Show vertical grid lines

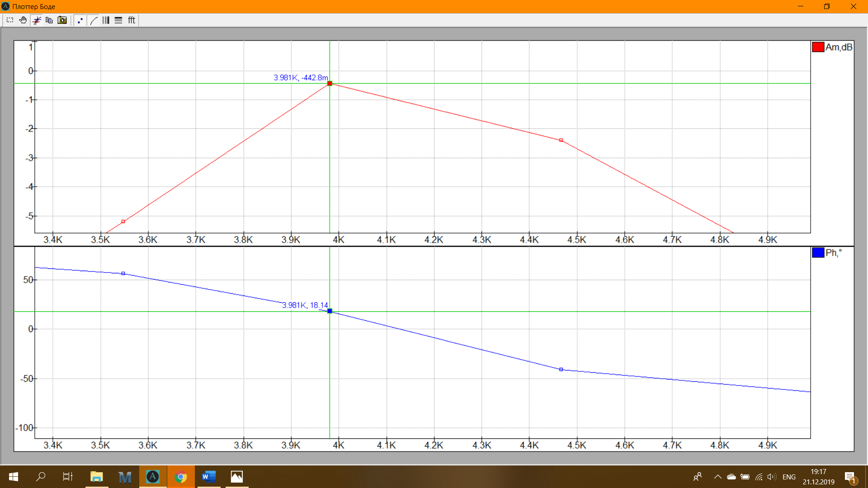pyautogui.click(x=106, y=20)
